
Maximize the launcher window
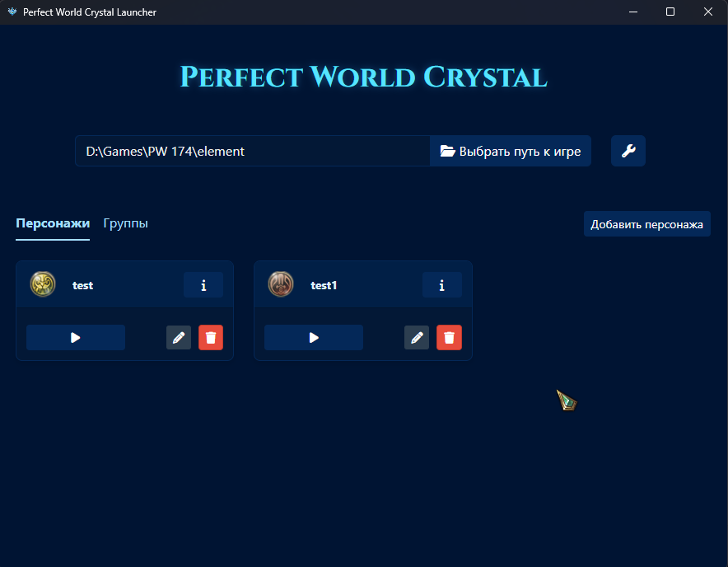coord(670,12)
